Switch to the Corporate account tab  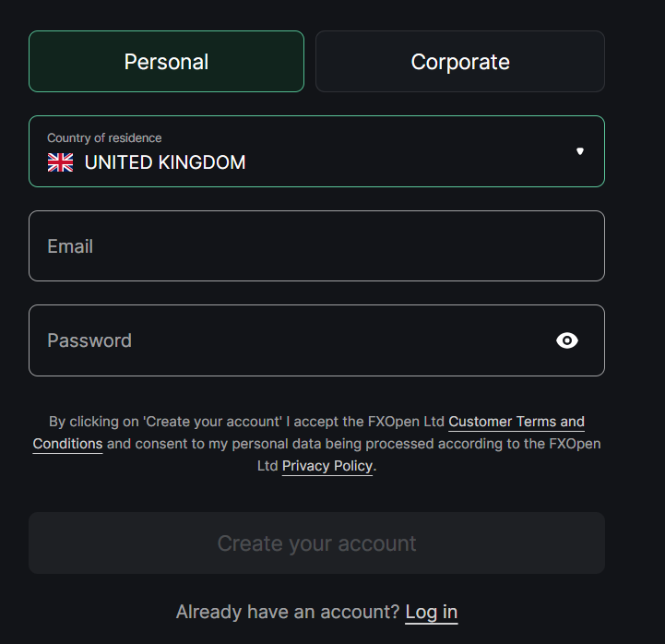click(460, 62)
